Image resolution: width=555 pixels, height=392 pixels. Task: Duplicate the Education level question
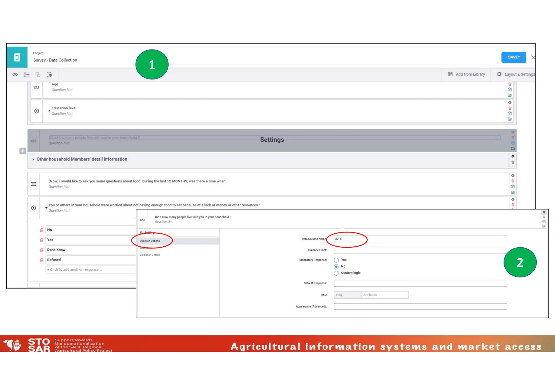coord(510,113)
